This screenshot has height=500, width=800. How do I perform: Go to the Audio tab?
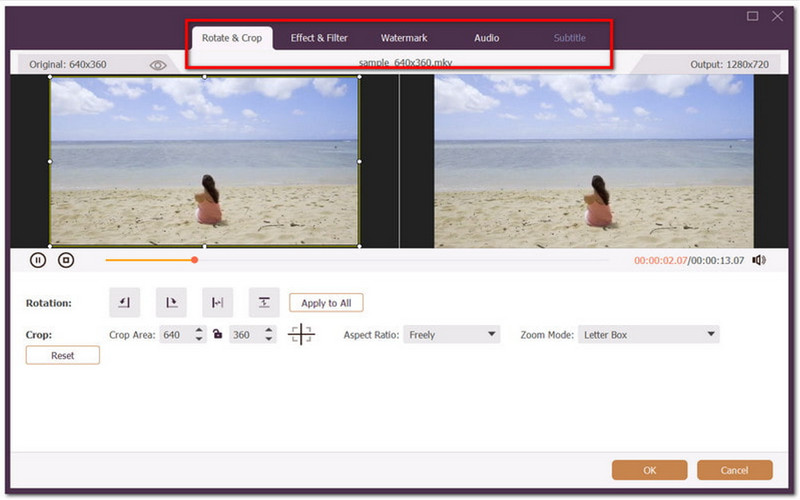487,38
